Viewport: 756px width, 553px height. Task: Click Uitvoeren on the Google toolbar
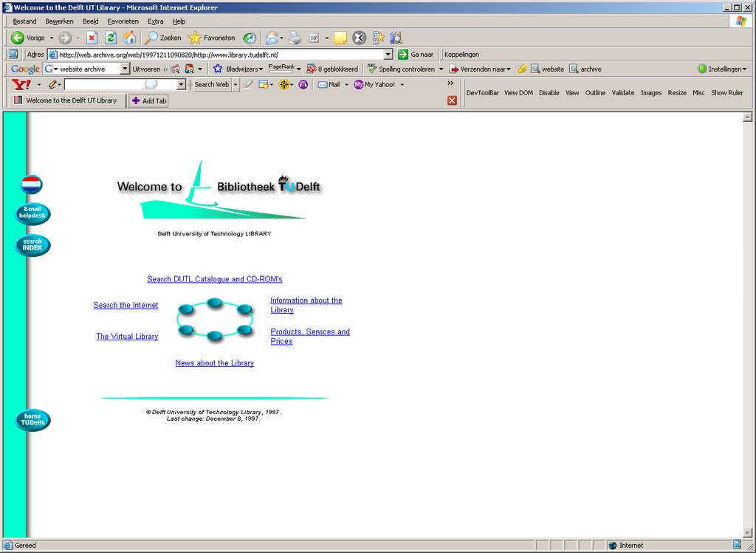147,69
